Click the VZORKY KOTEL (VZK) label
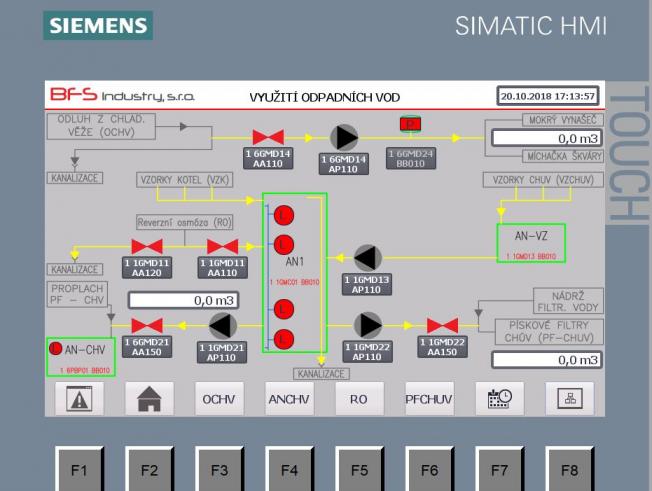Screen dimensions: 652x491 185,180
